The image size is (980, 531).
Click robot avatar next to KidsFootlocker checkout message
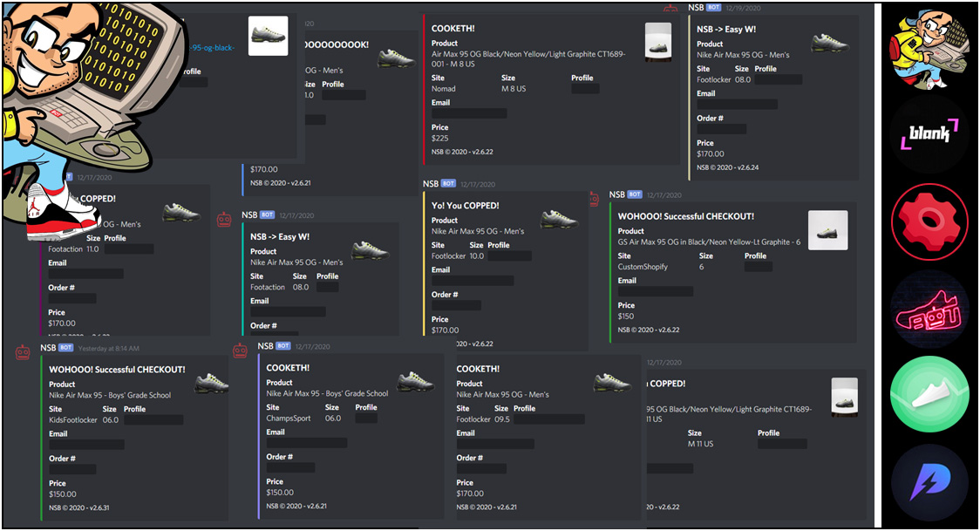tap(23, 352)
